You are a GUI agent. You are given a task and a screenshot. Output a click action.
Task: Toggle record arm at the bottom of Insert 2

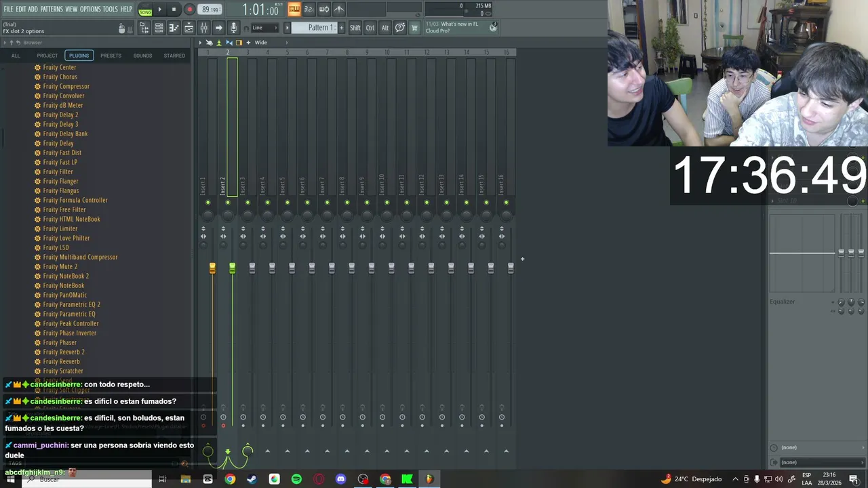tap(223, 426)
